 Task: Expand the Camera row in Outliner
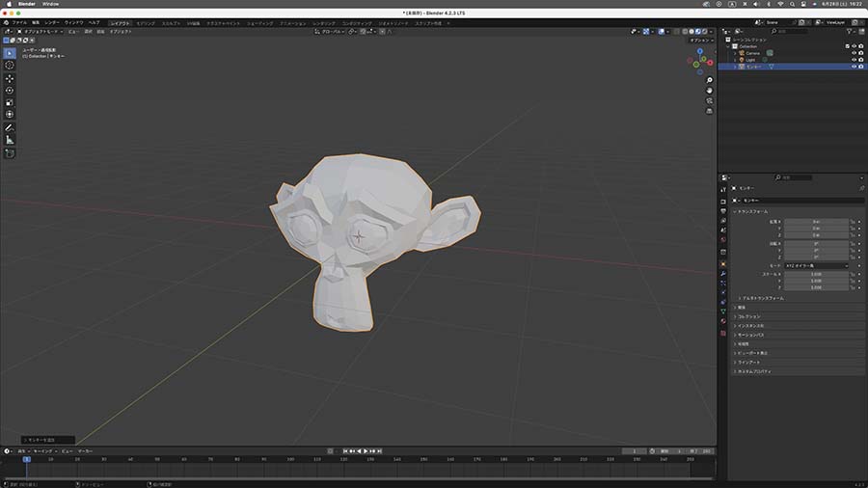click(735, 53)
